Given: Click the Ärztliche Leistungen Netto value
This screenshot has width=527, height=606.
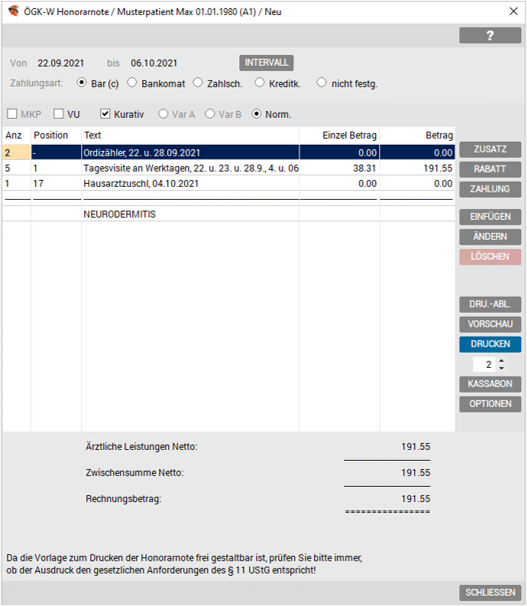Looking at the screenshot, I should point(416,447).
